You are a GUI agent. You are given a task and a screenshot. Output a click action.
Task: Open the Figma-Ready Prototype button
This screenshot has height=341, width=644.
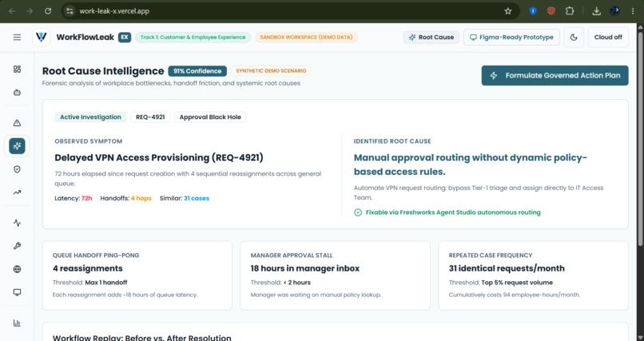pyautogui.click(x=511, y=38)
